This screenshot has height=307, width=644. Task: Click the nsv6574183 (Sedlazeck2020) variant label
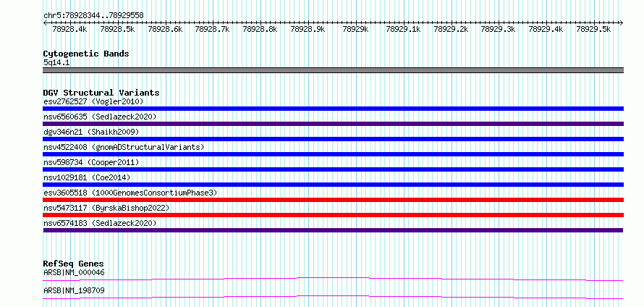pyautogui.click(x=100, y=223)
